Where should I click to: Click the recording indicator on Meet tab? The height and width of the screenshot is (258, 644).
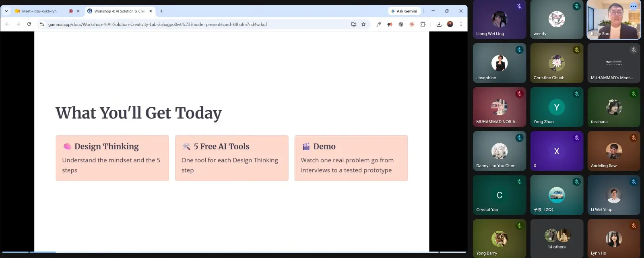click(x=71, y=11)
